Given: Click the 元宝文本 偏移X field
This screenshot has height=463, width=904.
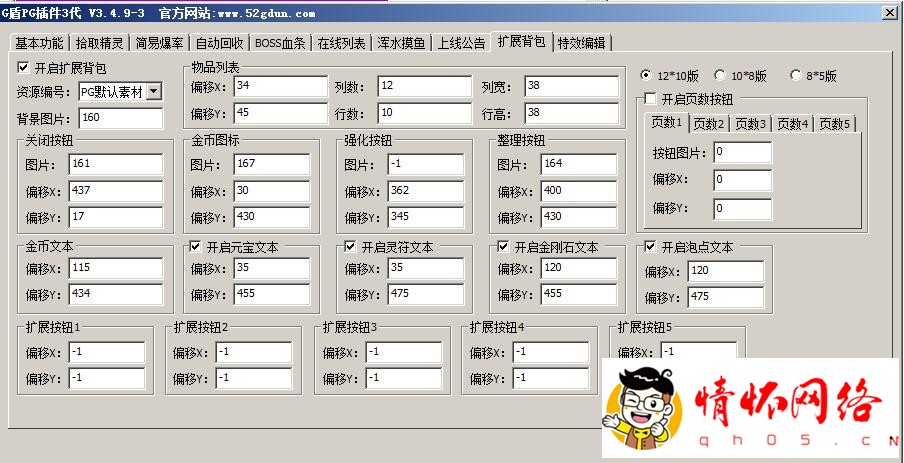Looking at the screenshot, I should 272,268.
